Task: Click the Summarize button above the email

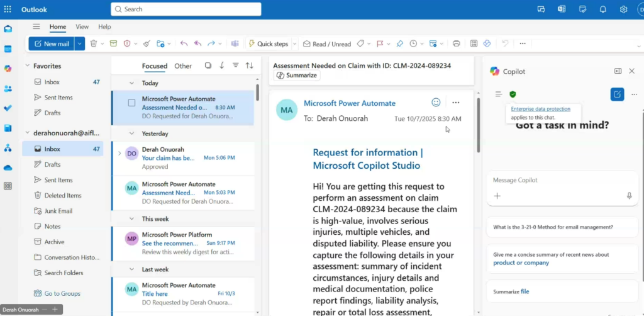Action: point(297,75)
